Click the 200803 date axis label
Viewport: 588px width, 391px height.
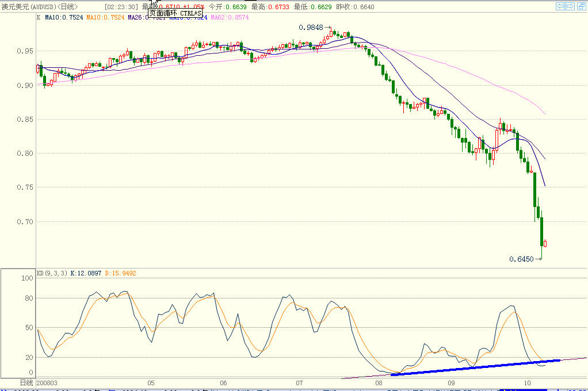tap(47, 383)
